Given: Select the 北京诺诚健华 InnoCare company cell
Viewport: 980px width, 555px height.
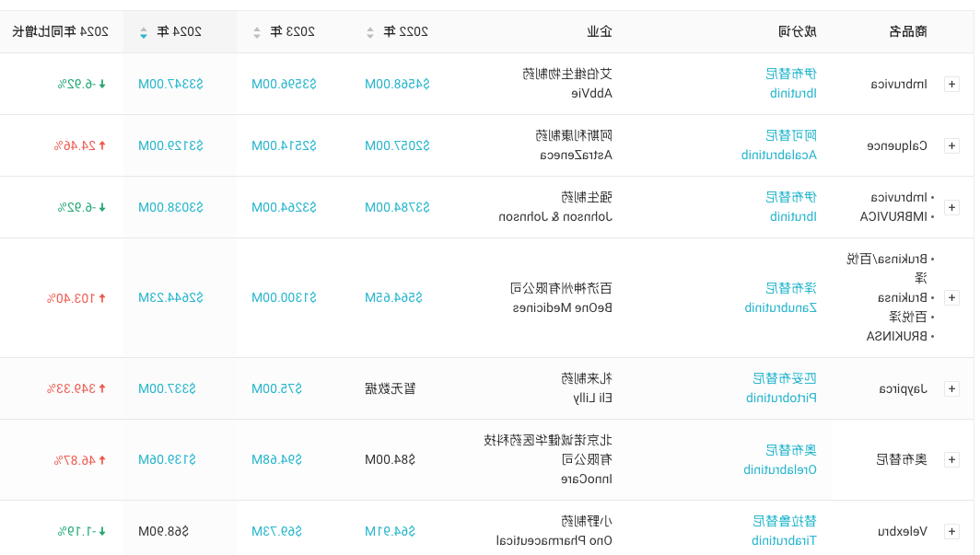Looking at the screenshot, I should (x=548, y=460).
